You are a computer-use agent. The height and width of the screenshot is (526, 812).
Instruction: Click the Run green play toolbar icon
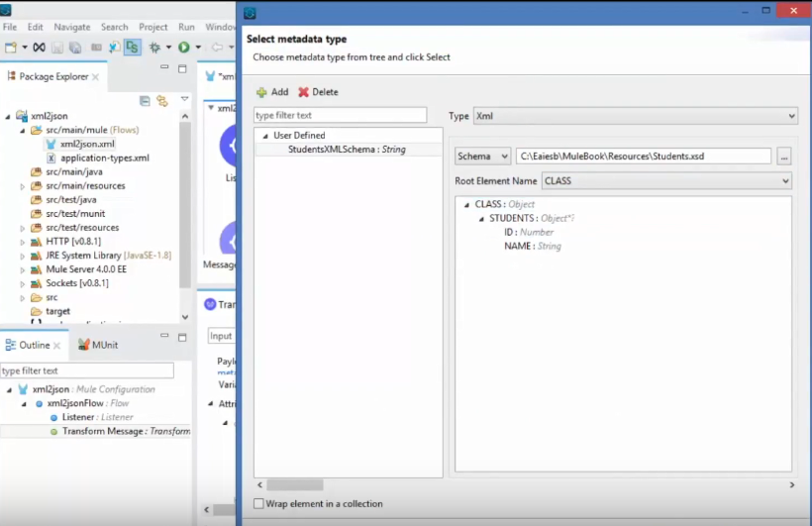183,47
